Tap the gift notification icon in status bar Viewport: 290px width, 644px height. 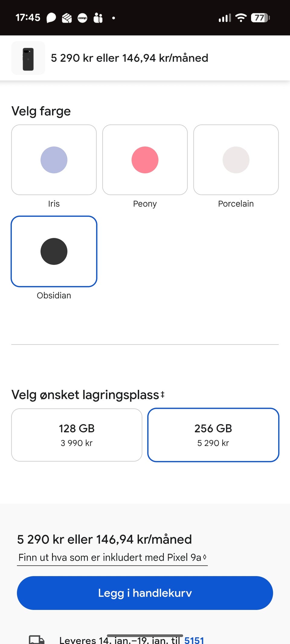pos(98,18)
